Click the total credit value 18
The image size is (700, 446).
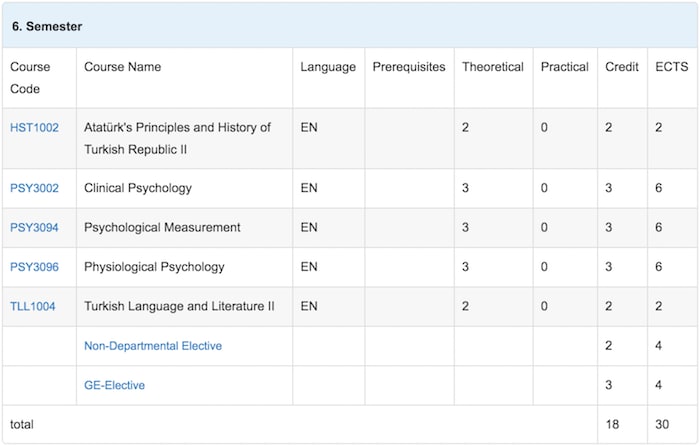(612, 425)
